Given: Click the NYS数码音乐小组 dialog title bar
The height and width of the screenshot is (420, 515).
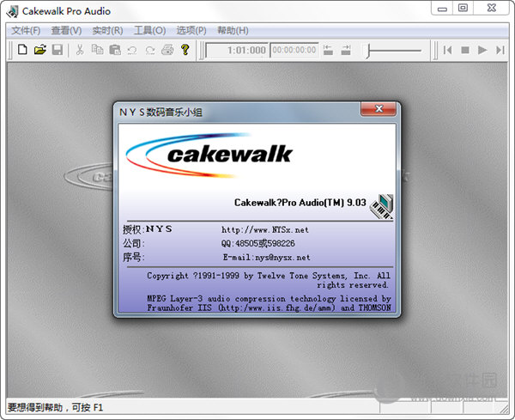Looking at the screenshot, I should click(237, 112).
